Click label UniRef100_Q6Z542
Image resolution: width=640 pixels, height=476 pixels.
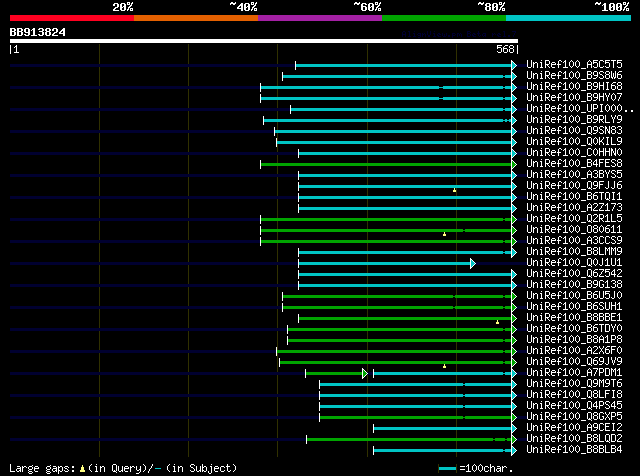(x=574, y=274)
